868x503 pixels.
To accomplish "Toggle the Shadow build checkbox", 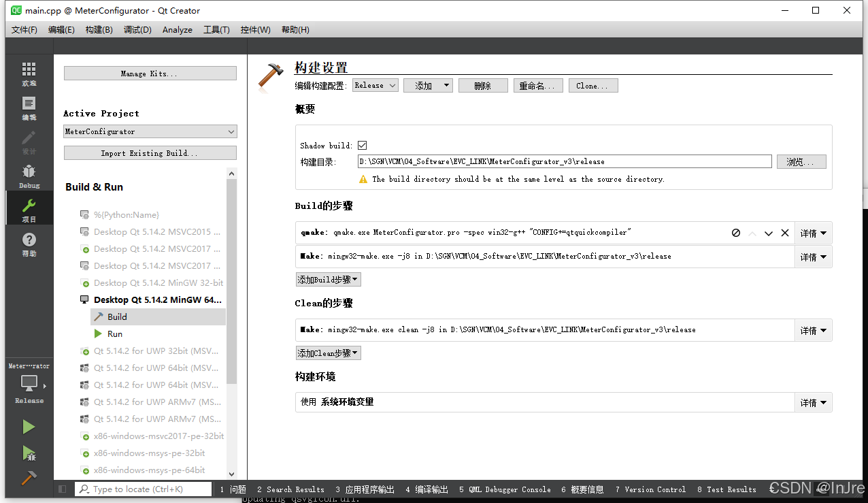I will [x=362, y=145].
